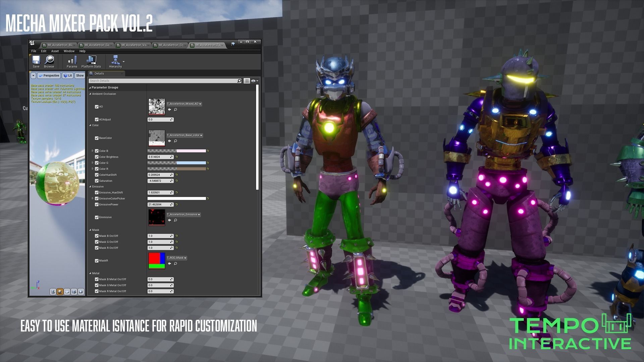Browse to MaskR texture with magnifier icon
The width and height of the screenshot is (644, 362).
175,264
